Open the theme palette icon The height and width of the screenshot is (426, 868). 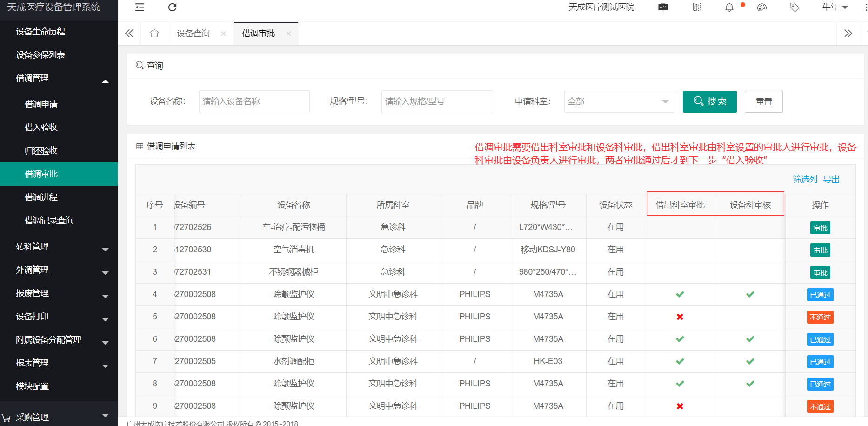(762, 7)
